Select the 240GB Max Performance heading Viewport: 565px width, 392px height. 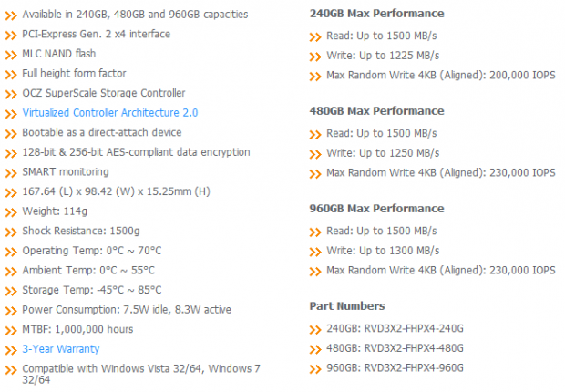[x=376, y=14]
